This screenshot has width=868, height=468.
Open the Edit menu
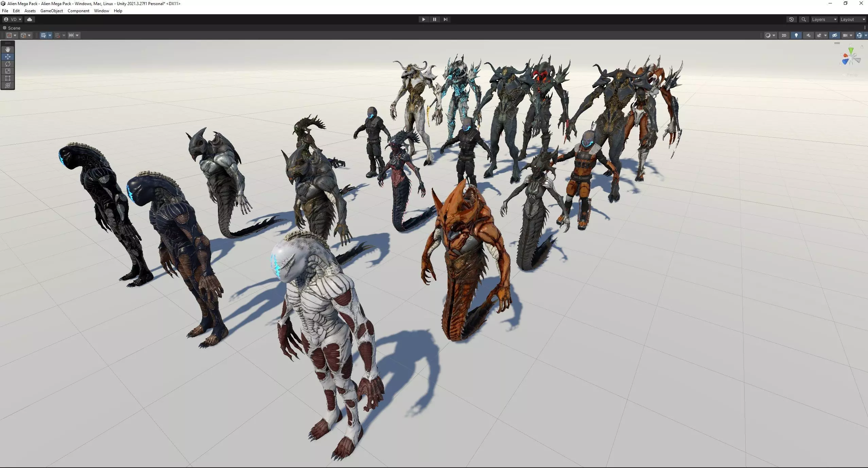tap(16, 11)
